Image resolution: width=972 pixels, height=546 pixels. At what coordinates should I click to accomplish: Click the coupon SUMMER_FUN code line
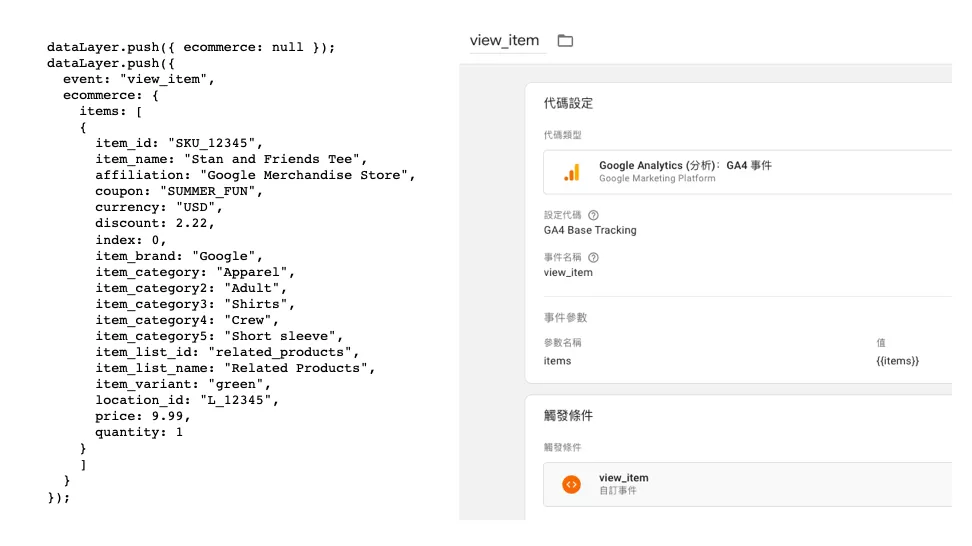tap(179, 192)
